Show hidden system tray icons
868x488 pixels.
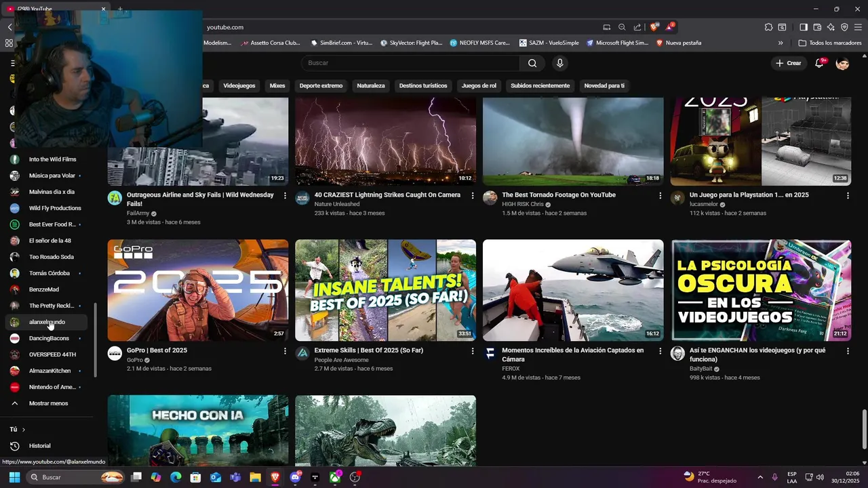pos(759,477)
